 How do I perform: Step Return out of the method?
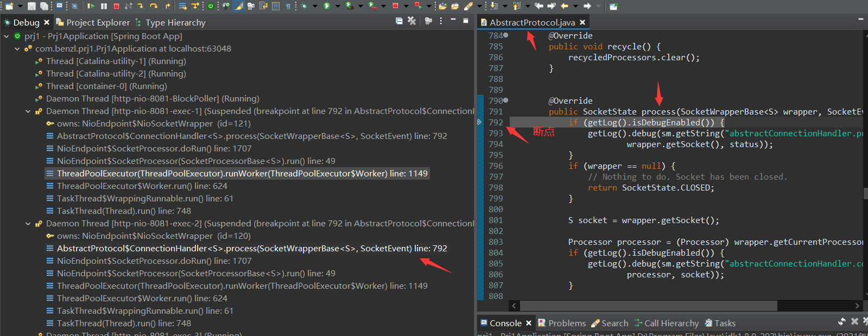(x=167, y=6)
